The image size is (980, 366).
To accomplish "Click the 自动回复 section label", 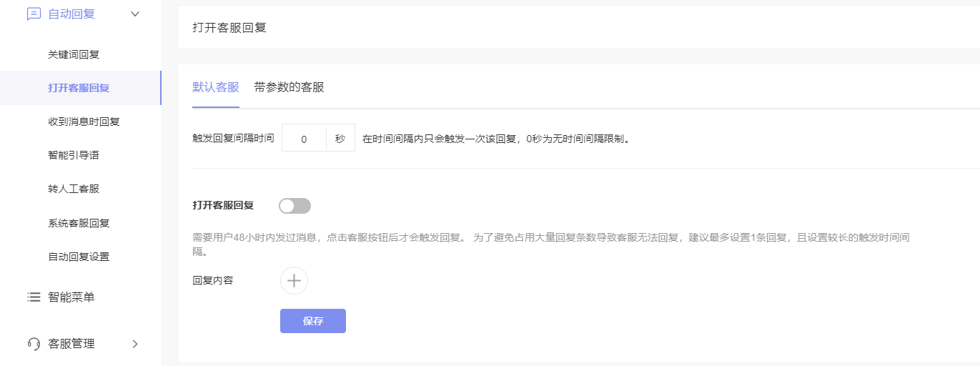I will click(71, 14).
